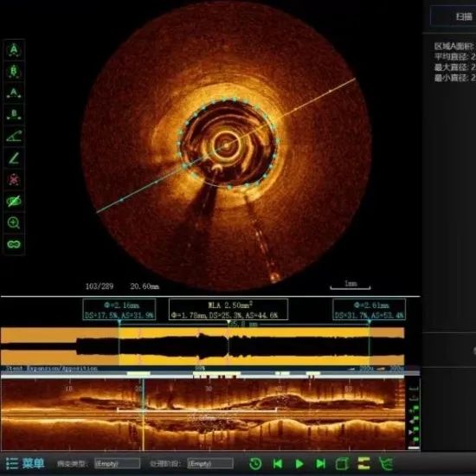This screenshot has height=476, width=476.
Task: Click the replay loop playback button
Action: [255, 464]
